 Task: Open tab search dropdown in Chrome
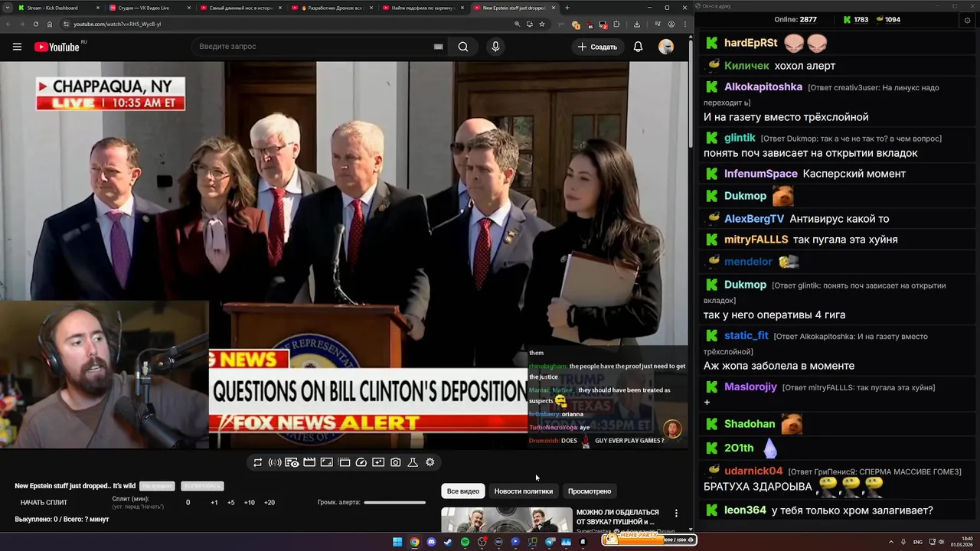click(x=8, y=8)
